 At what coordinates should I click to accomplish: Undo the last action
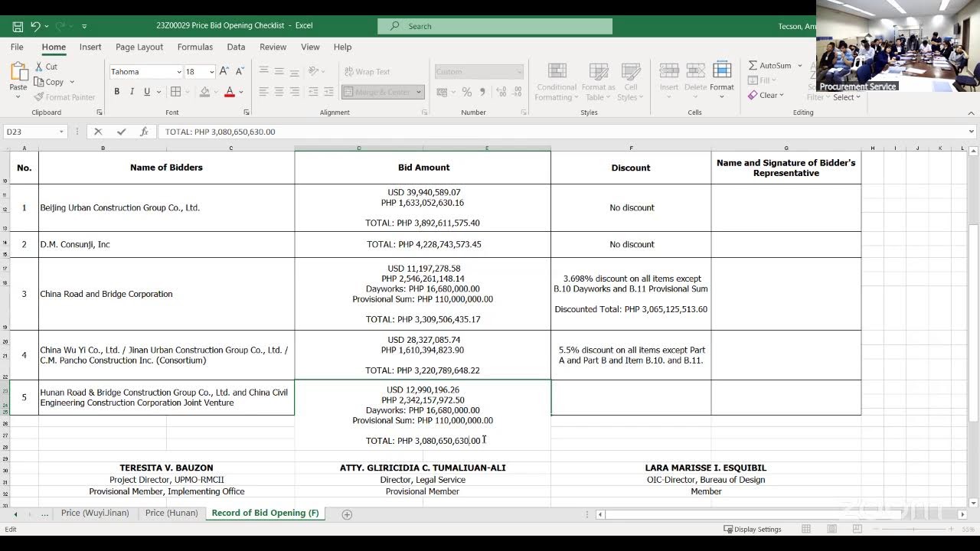pyautogui.click(x=35, y=26)
